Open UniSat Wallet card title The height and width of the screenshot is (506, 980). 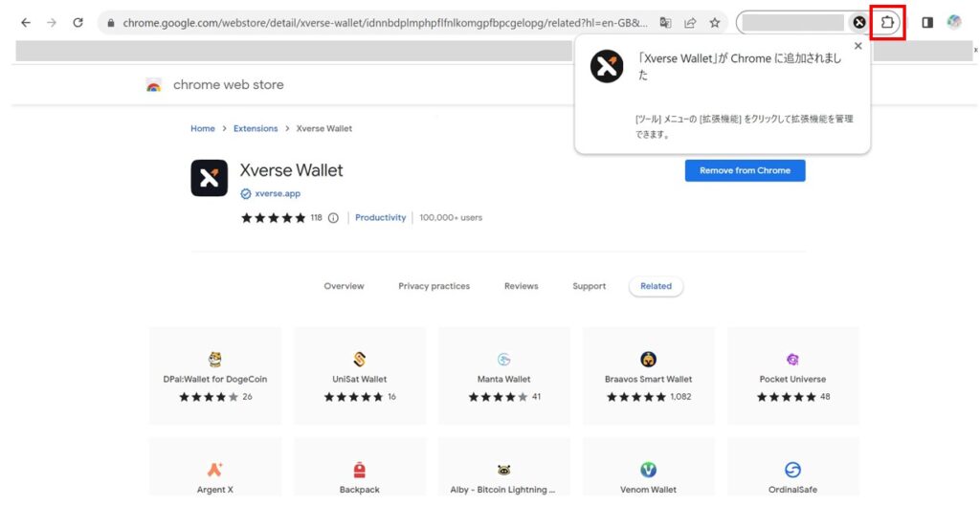pos(360,379)
